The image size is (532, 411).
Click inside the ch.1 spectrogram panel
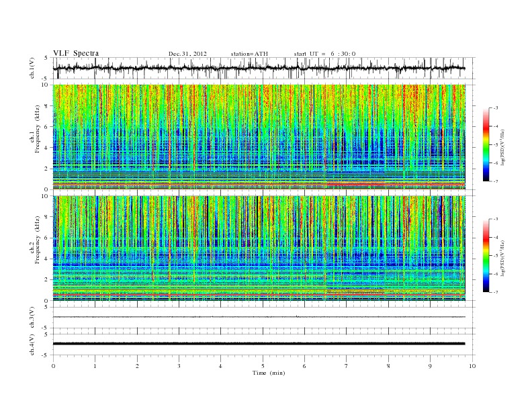(259, 137)
